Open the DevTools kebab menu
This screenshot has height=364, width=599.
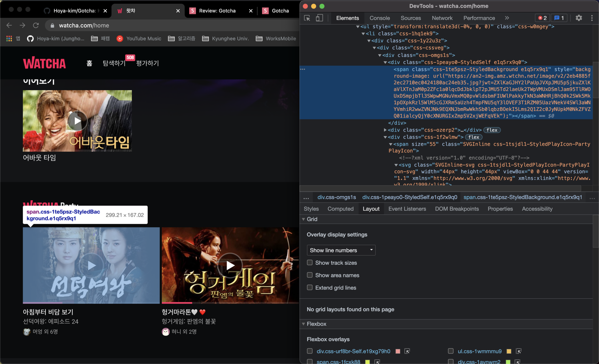coord(592,18)
